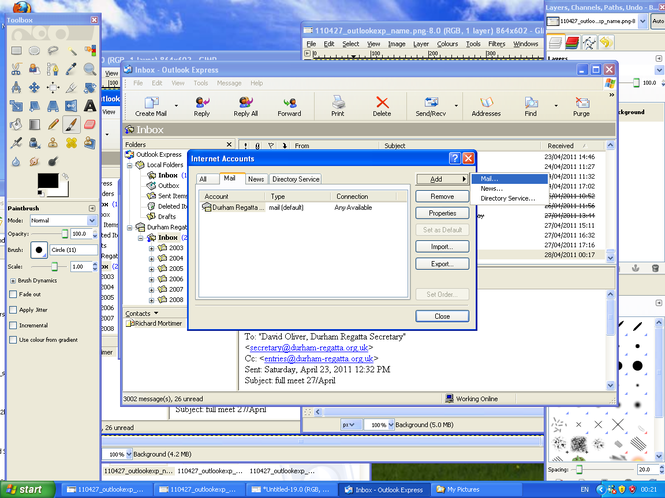
Task: Check Use colour from gradient
Action: pos(12,340)
